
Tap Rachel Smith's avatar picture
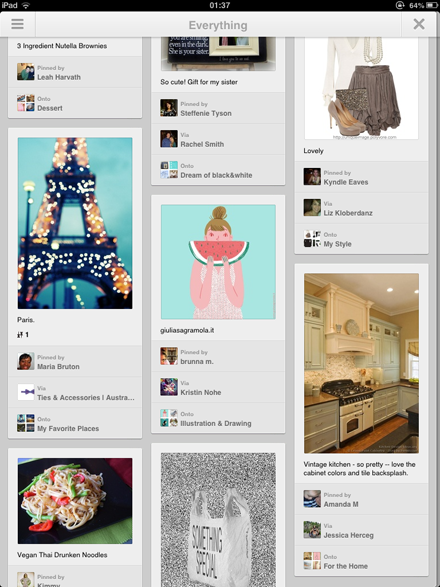click(x=169, y=139)
